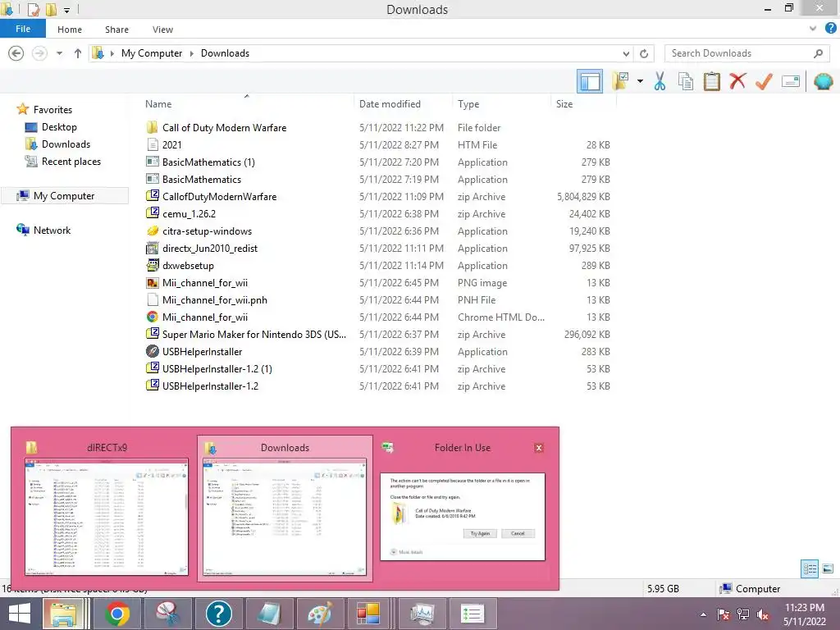Image resolution: width=840 pixels, height=630 pixels.
Task: Click the Copy icon in toolbar
Action: [x=686, y=81]
